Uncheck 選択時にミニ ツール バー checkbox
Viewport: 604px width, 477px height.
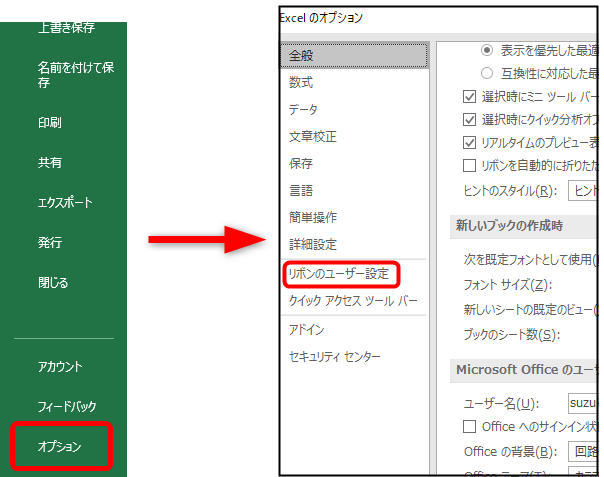(469, 97)
